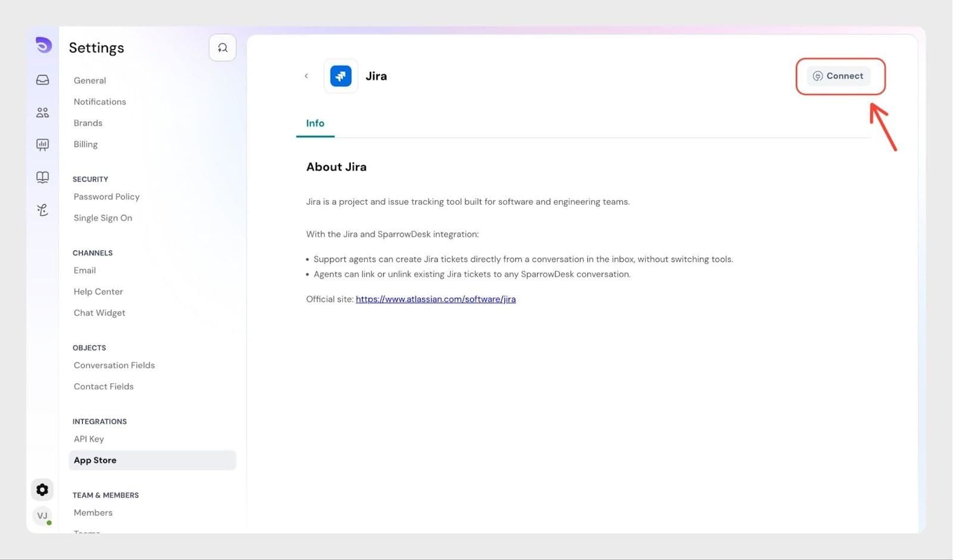Viewport: 953px width, 560px height.
Task: Select Chat Widget under Channels
Action: pyautogui.click(x=99, y=313)
